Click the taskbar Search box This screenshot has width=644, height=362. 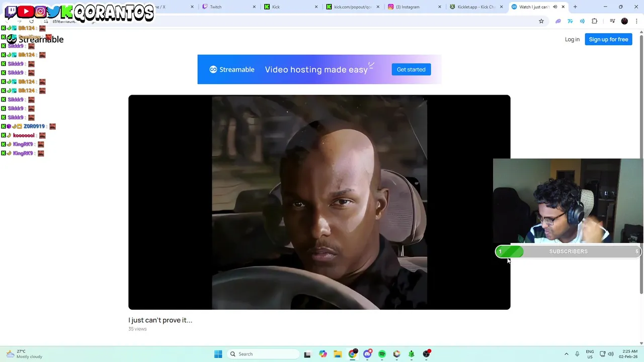tap(262, 354)
